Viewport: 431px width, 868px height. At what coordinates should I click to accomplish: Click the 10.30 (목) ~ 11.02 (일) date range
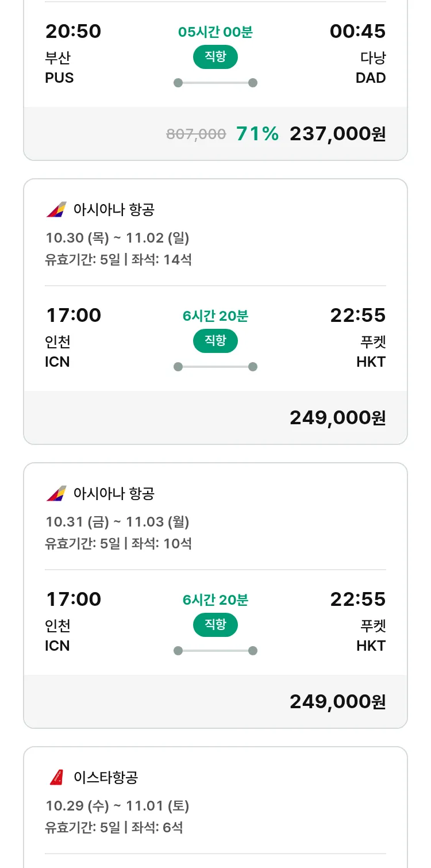coord(117,237)
